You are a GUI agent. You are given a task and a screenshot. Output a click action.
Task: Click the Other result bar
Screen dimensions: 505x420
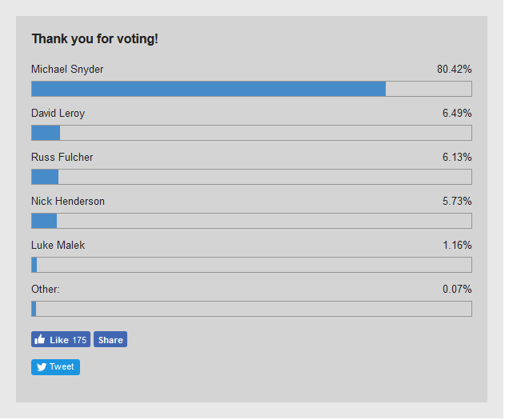tap(251, 309)
